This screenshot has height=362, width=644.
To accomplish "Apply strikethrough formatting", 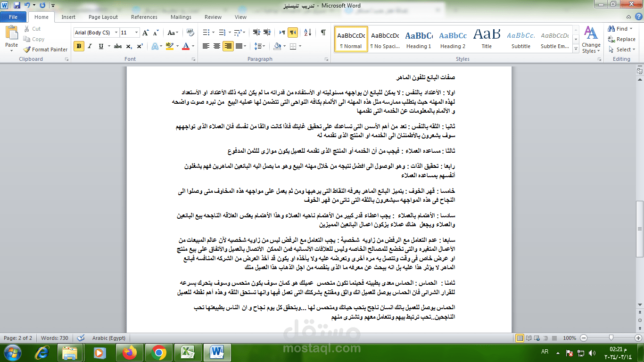I will pyautogui.click(x=118, y=46).
